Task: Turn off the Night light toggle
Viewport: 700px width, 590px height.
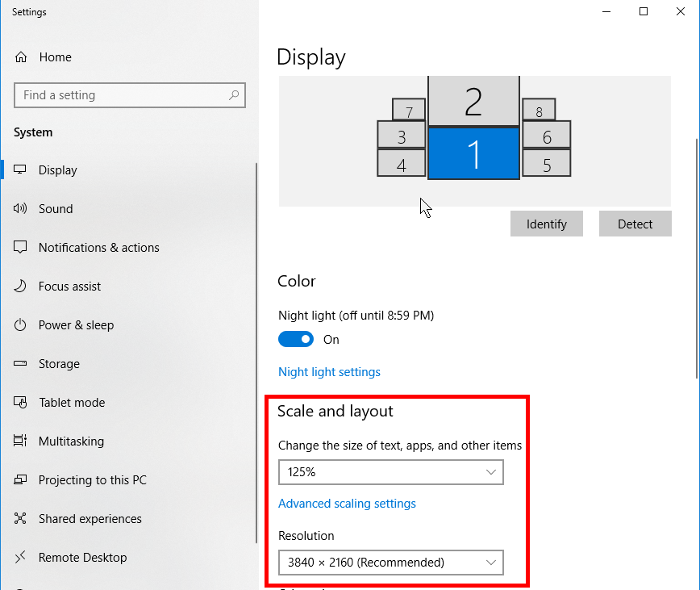Action: (296, 340)
